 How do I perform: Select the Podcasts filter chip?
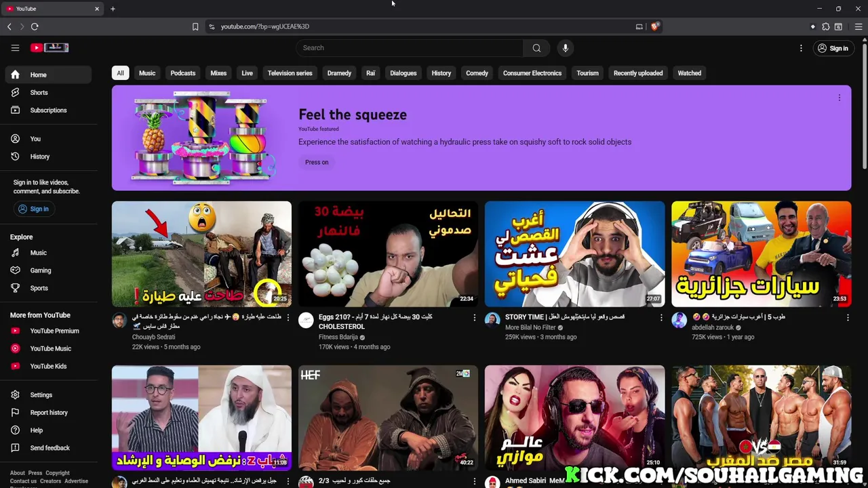(183, 73)
